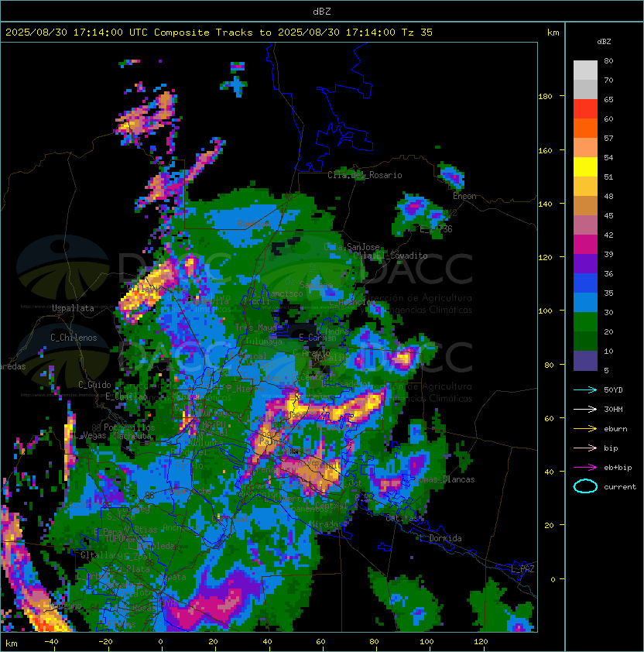
Task: Click the 'dBZ' heading above color scale
Action: pyautogui.click(x=604, y=42)
